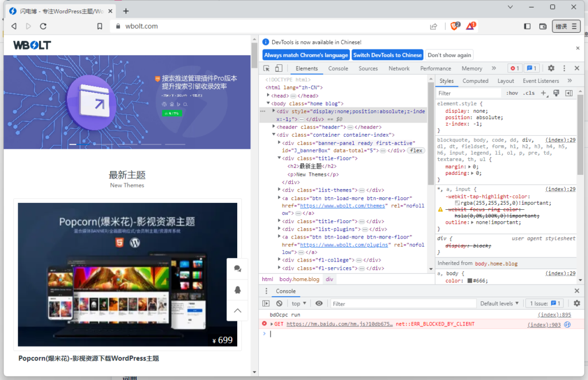
Task: Open live expression eye icon in Console
Action: [319, 304]
